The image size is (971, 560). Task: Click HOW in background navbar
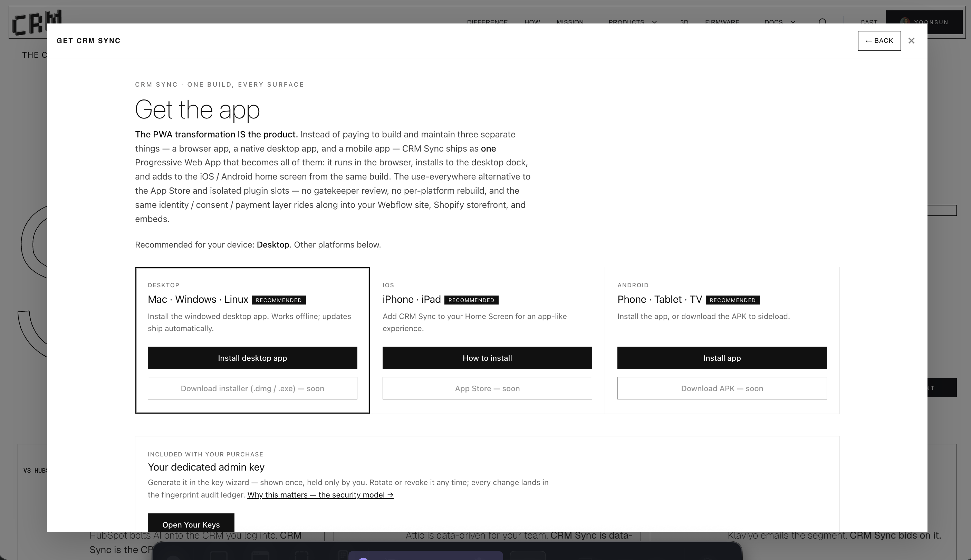tap(532, 21)
